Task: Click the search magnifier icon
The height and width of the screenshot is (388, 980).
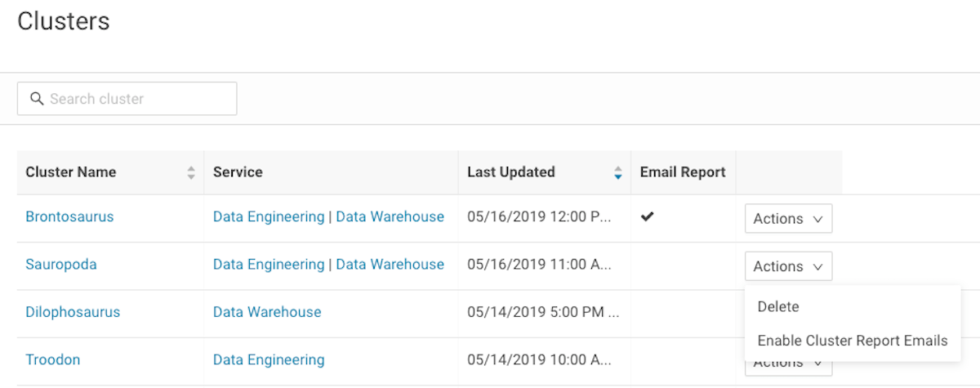Action: [36, 99]
